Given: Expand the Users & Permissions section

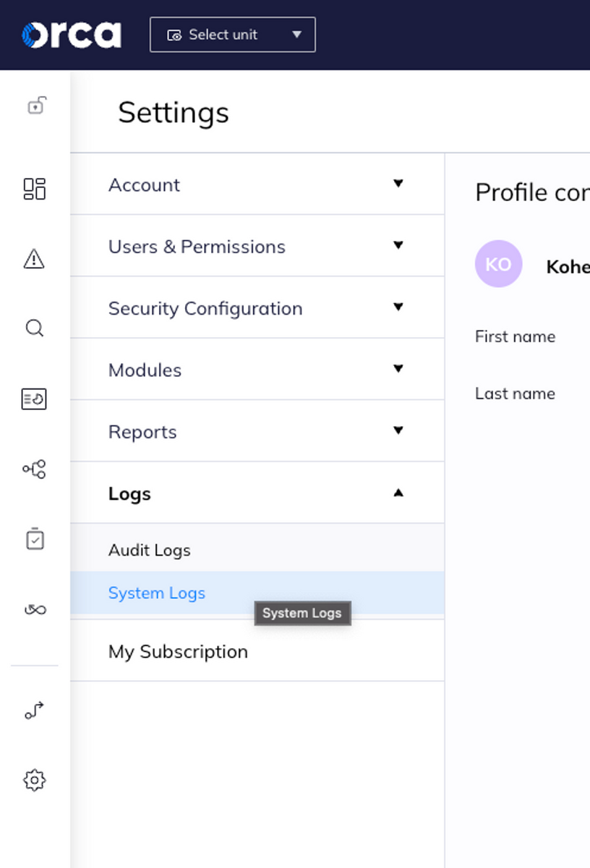Looking at the screenshot, I should (257, 246).
